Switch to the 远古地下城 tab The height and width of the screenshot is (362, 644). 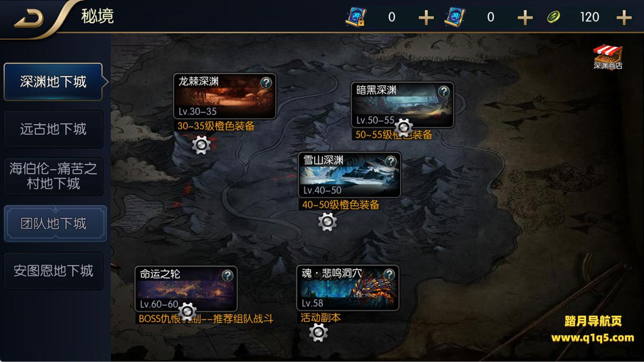[53, 129]
